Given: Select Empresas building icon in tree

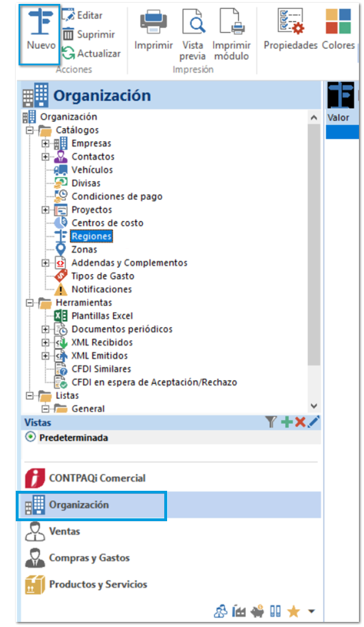Looking at the screenshot, I should point(60,143).
